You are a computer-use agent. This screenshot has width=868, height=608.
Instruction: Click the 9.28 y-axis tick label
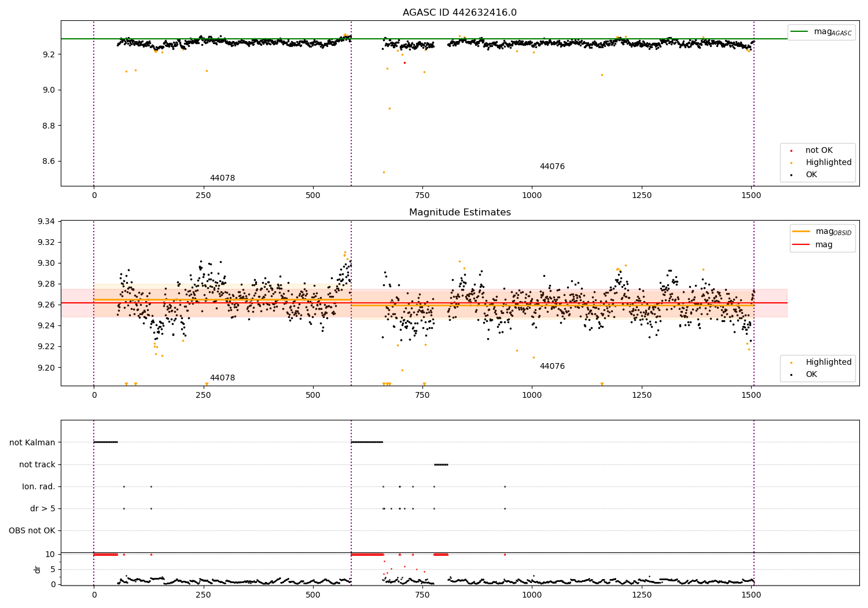(46, 284)
